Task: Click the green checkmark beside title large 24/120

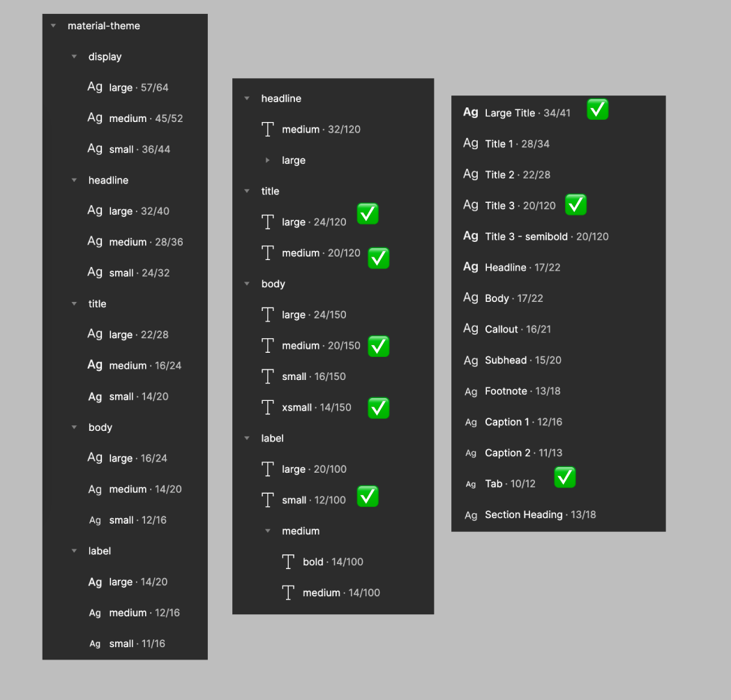Action: coord(368,214)
